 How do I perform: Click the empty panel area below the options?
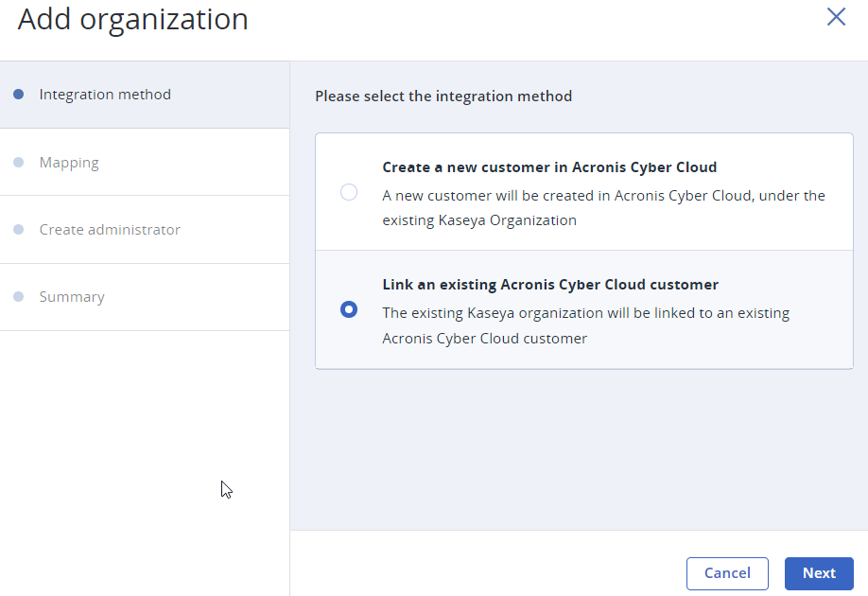tap(579, 449)
